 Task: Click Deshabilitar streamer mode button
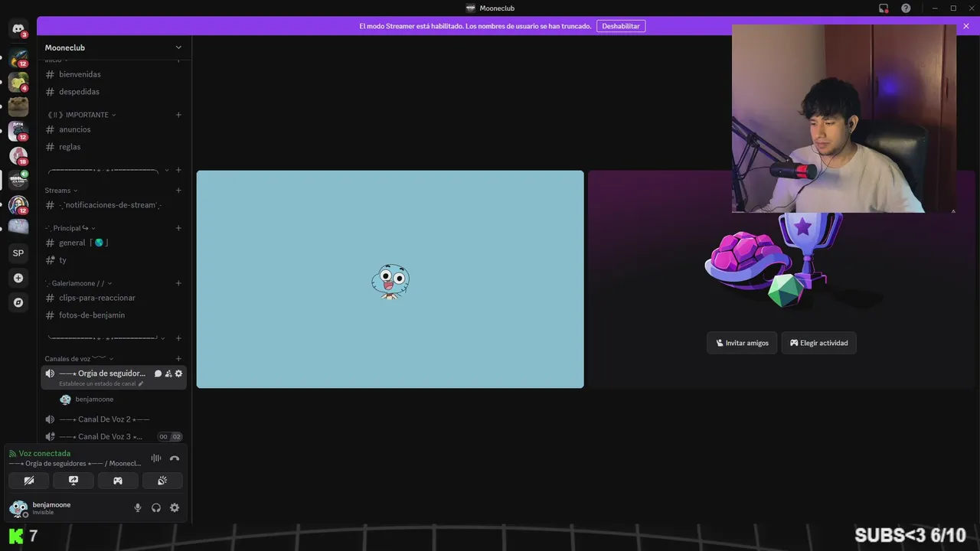621,26
